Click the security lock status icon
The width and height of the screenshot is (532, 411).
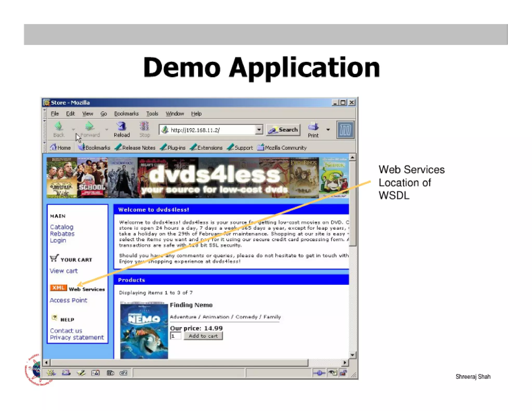(x=343, y=373)
